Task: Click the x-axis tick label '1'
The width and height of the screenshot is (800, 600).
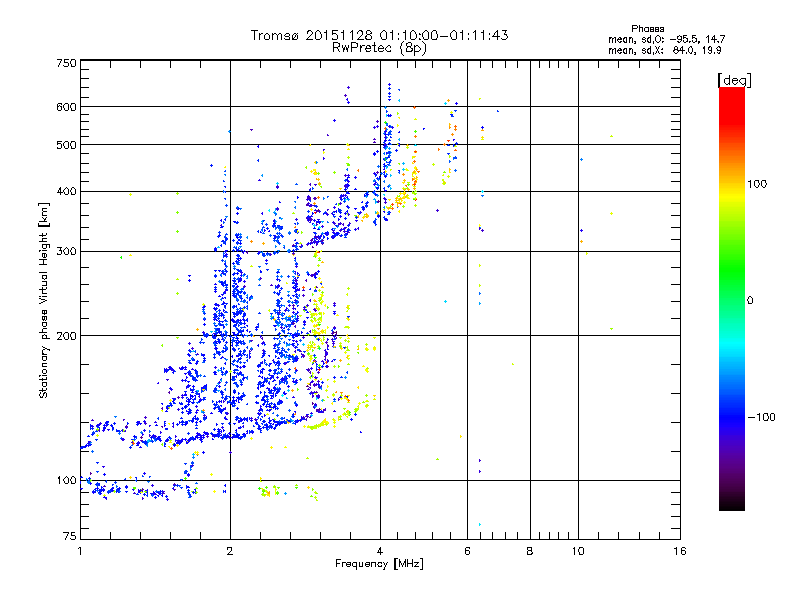Action: tap(80, 551)
